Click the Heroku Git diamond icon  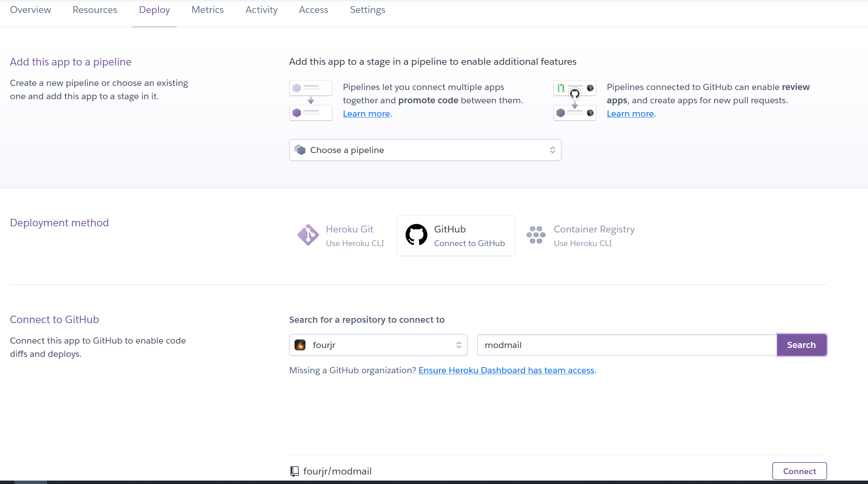(x=308, y=235)
